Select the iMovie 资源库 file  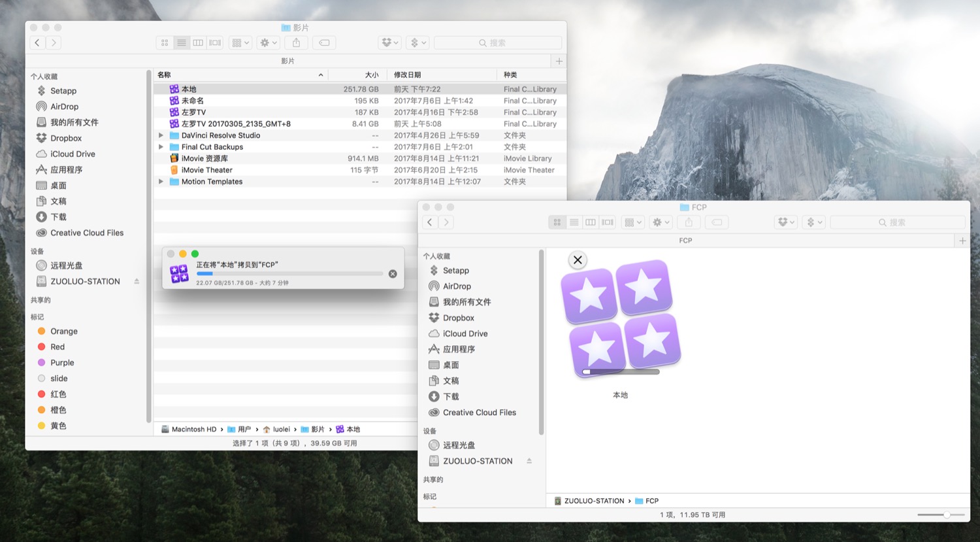[x=204, y=158]
